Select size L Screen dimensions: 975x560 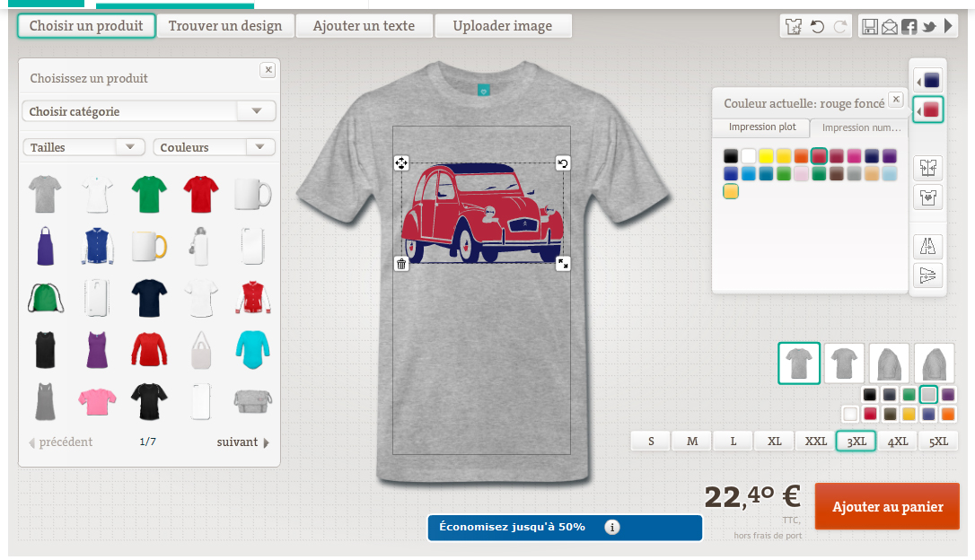[733, 442]
